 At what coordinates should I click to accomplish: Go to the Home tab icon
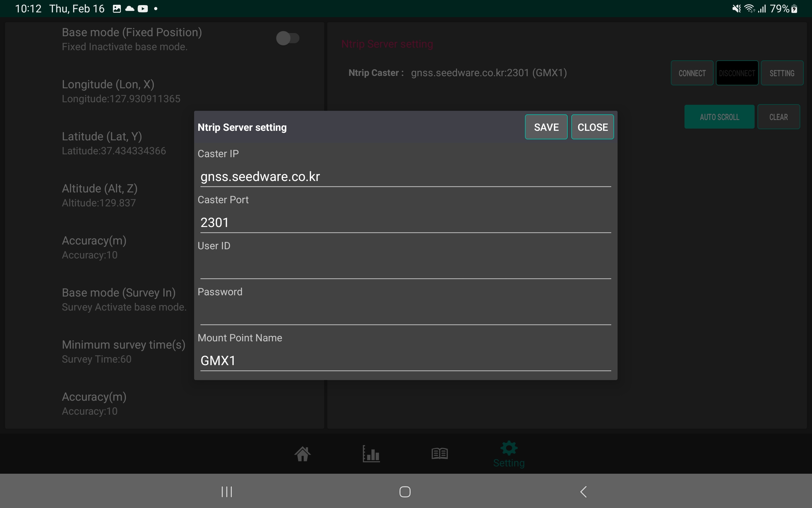pyautogui.click(x=303, y=454)
